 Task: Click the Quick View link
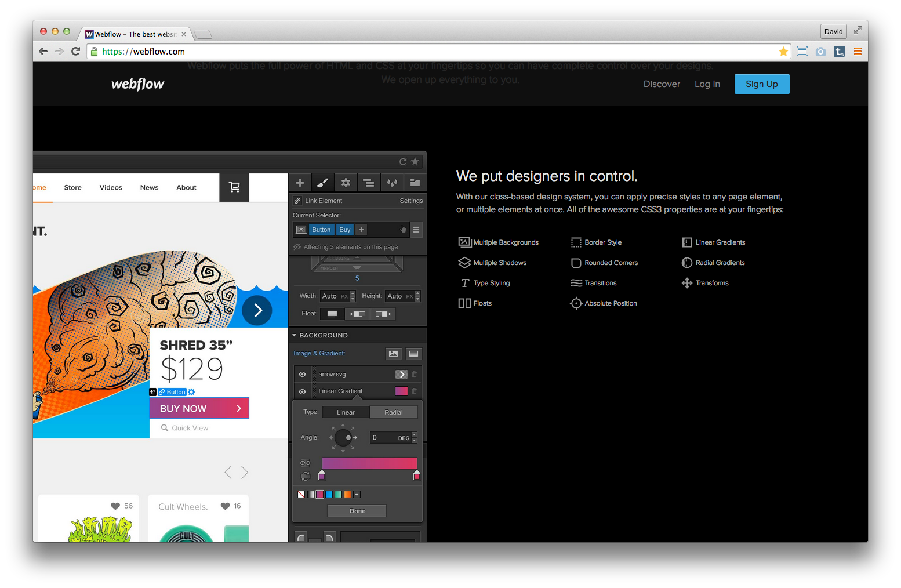pyautogui.click(x=185, y=428)
